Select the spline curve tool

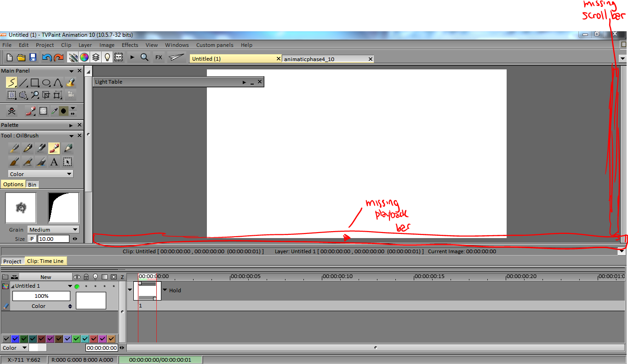[x=57, y=83]
